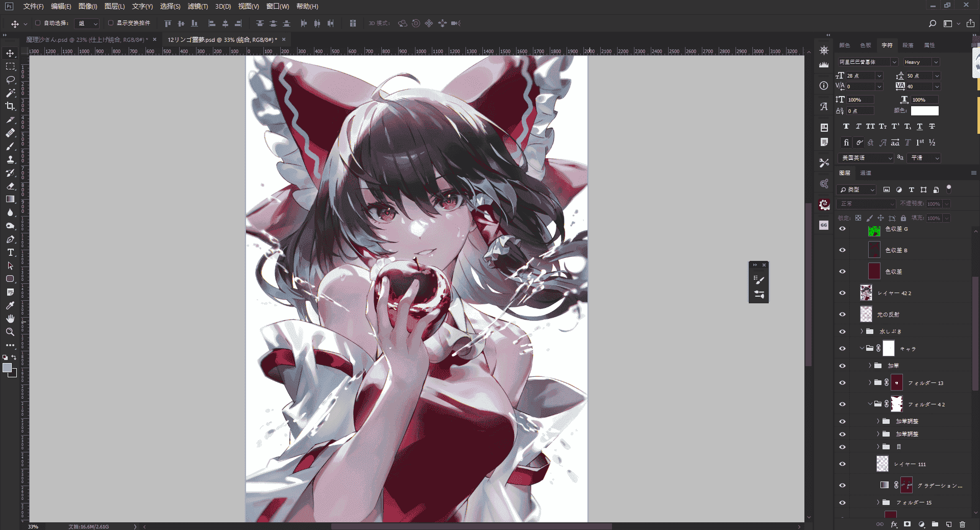Expand the フォルダー 13 group
This screenshot has height=530, width=980.
870,382
